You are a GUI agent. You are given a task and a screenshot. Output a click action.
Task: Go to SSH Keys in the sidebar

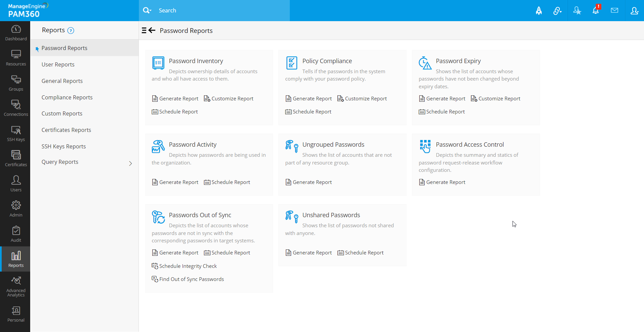tap(16, 134)
